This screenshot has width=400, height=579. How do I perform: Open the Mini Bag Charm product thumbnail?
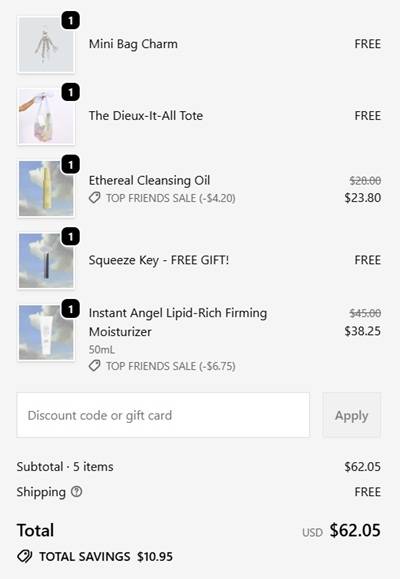tap(46, 44)
